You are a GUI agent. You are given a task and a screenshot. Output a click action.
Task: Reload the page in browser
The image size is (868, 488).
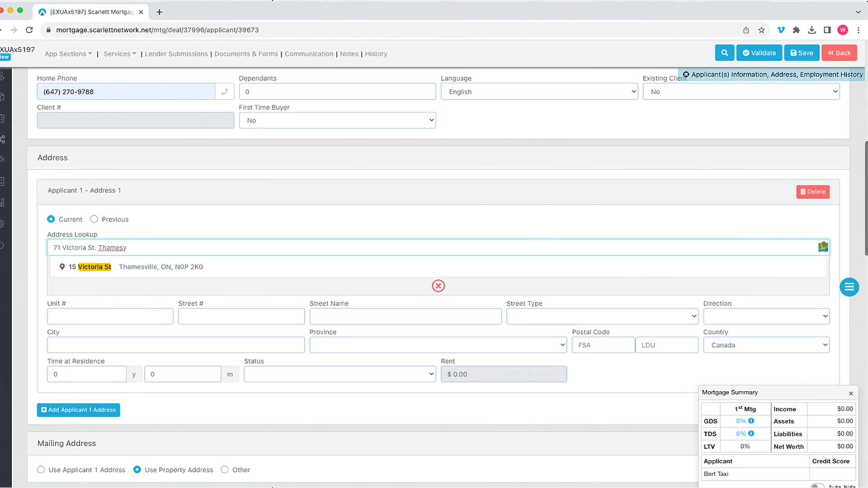coord(29,30)
